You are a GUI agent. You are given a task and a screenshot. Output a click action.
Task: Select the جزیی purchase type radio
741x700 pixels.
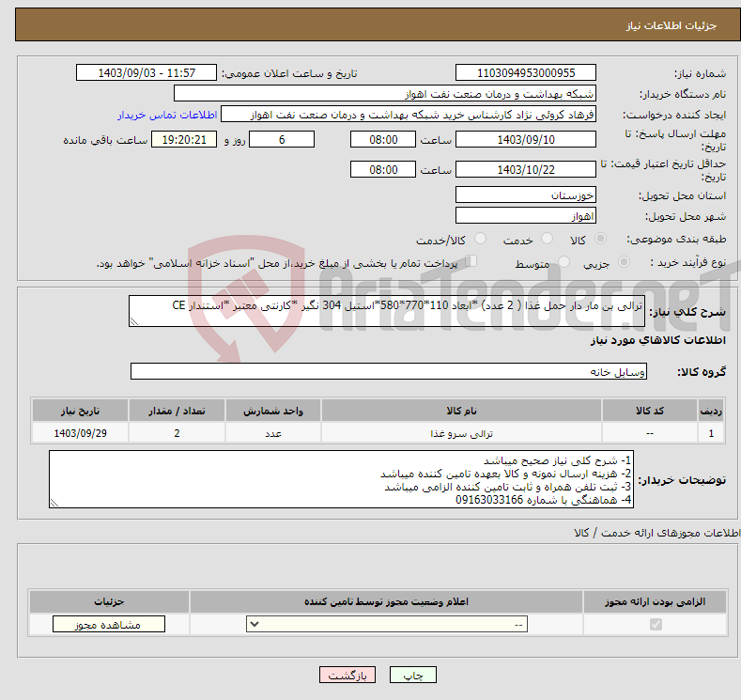click(624, 262)
